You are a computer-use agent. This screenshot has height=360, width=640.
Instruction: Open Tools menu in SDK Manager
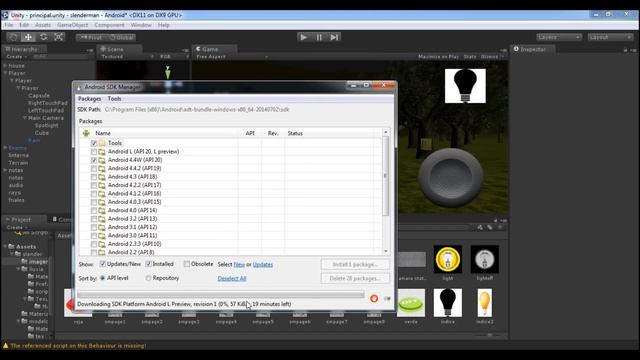point(114,99)
